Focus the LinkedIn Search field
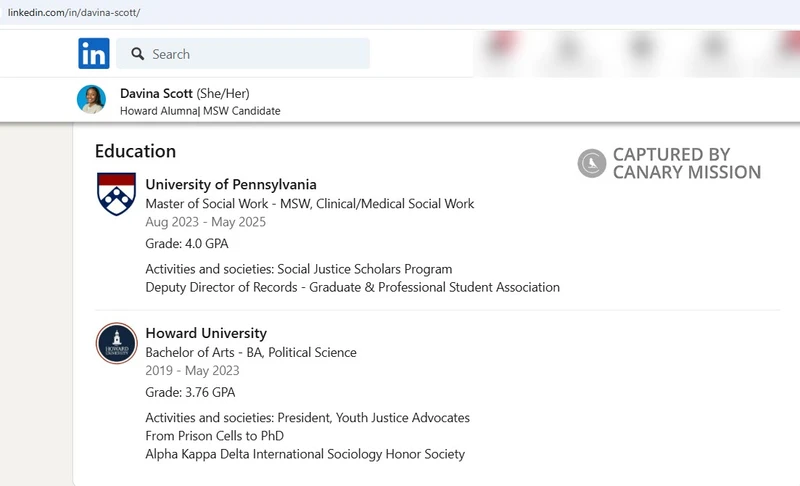 243,54
